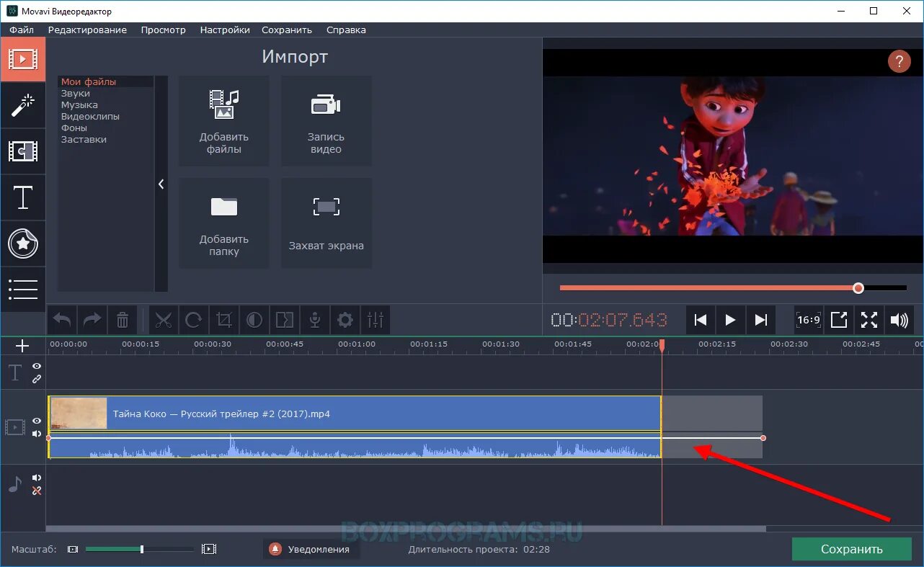Click the green Сохранить export button
Image resolution: width=924 pixels, height=567 pixels.
coord(851,549)
